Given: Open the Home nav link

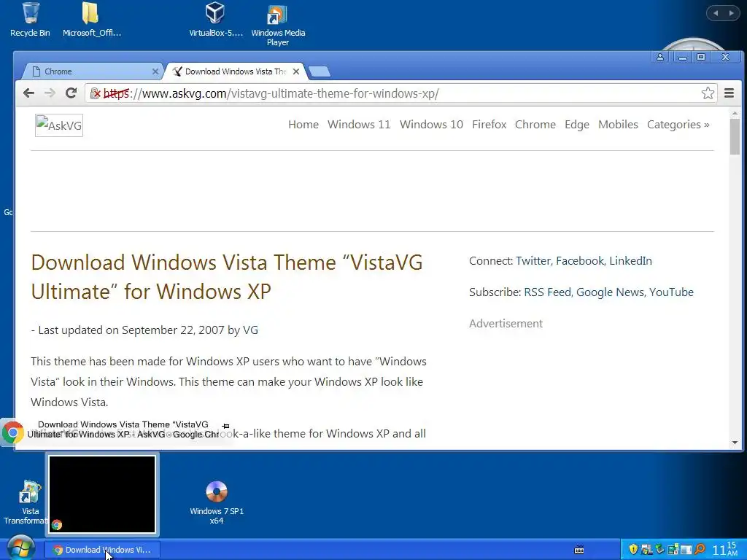Looking at the screenshot, I should 303,124.
